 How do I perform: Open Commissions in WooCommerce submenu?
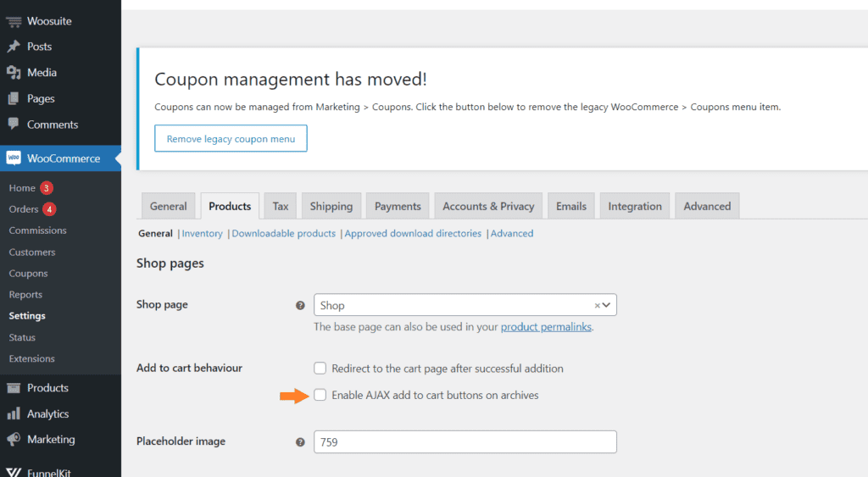pos(37,230)
